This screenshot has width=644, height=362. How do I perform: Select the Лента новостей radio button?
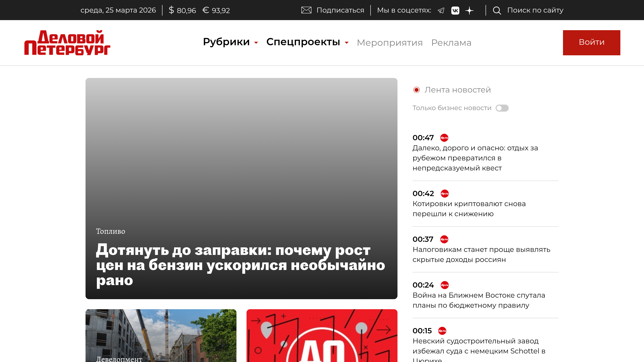[417, 89]
